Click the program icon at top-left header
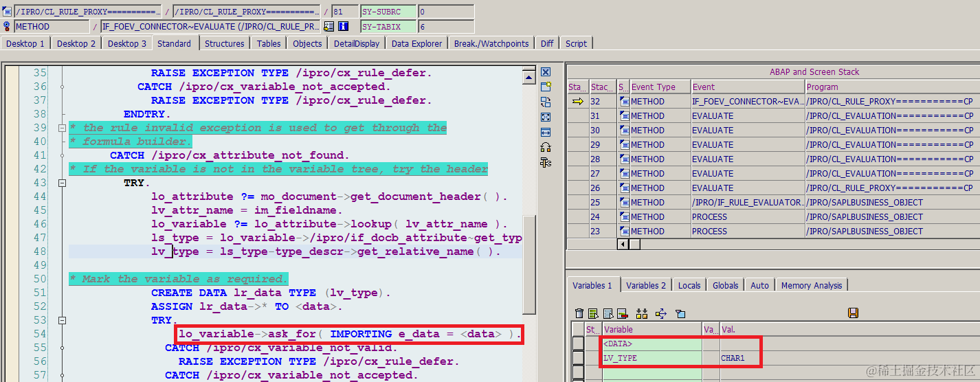Viewport: 980px width, 382px height. (x=7, y=12)
